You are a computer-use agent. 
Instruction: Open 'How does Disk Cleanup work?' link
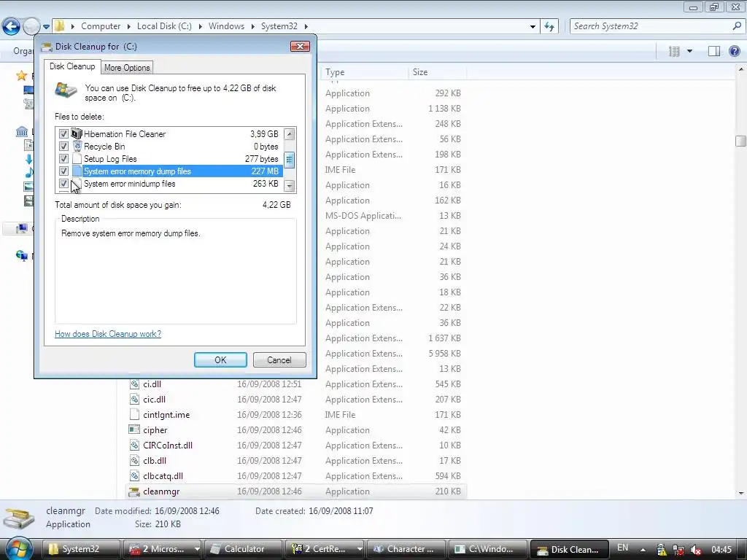click(x=108, y=334)
